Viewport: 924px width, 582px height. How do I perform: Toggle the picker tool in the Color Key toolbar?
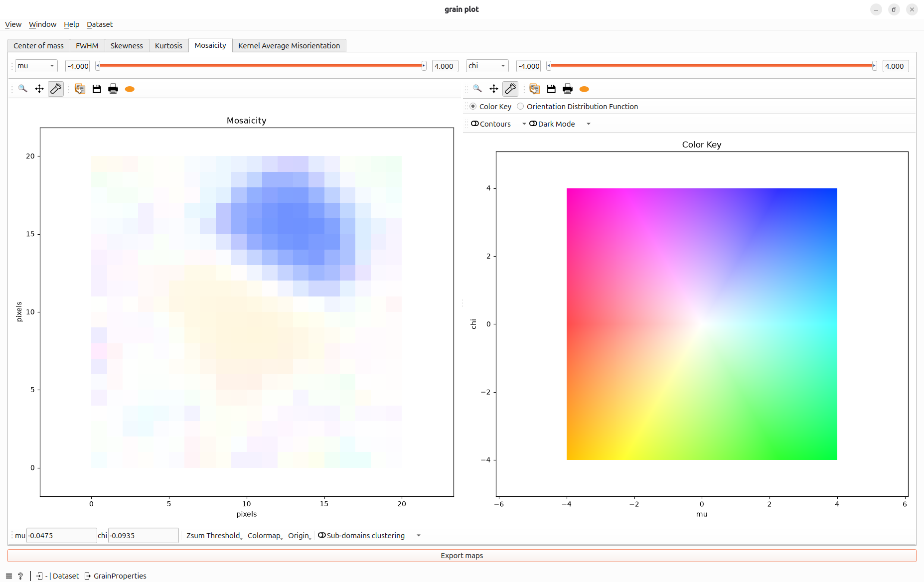(x=510, y=89)
